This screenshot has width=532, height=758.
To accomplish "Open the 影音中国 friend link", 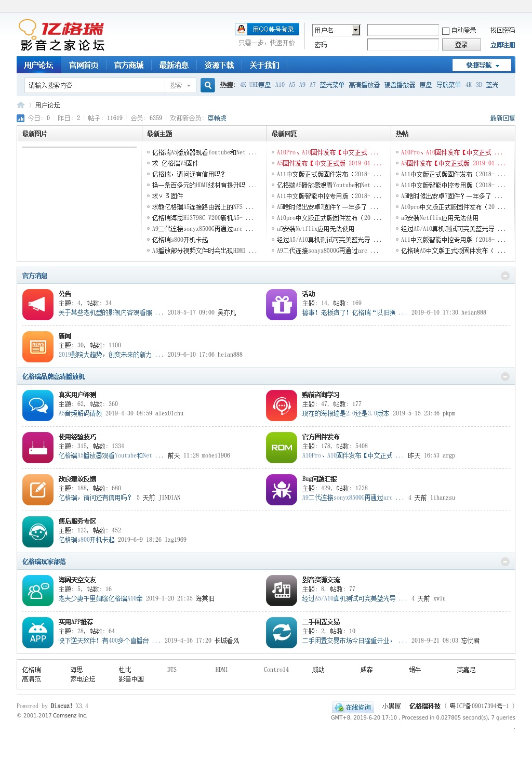I will [x=131, y=679].
